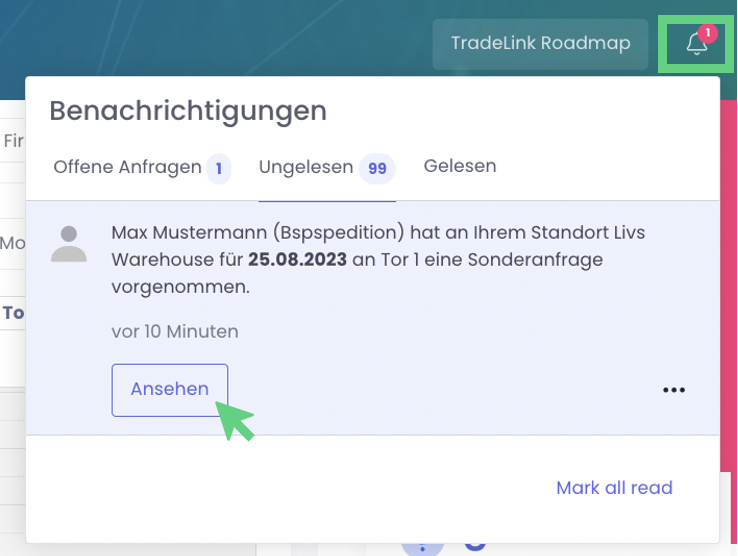Screen dimensions: 738x556
Task: Click the partially hidden 'Fir' label
Action: click(x=13, y=141)
